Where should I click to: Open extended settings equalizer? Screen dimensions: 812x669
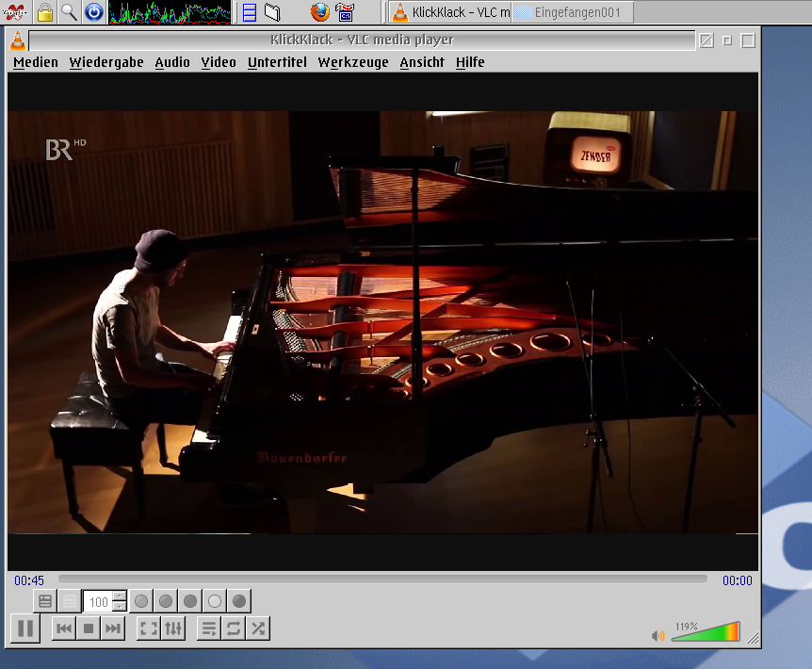click(173, 628)
